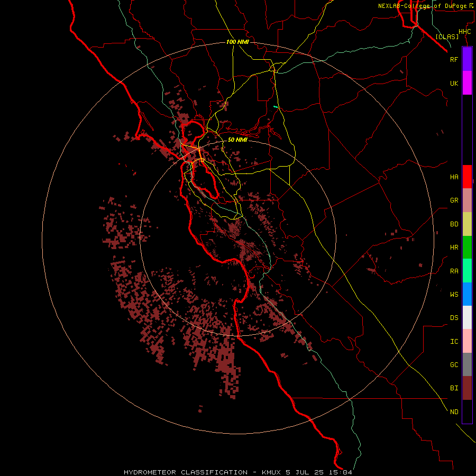Screen dimensions: 476x476
Task: Click the BI dark red legend swatch
Action: tap(467, 388)
